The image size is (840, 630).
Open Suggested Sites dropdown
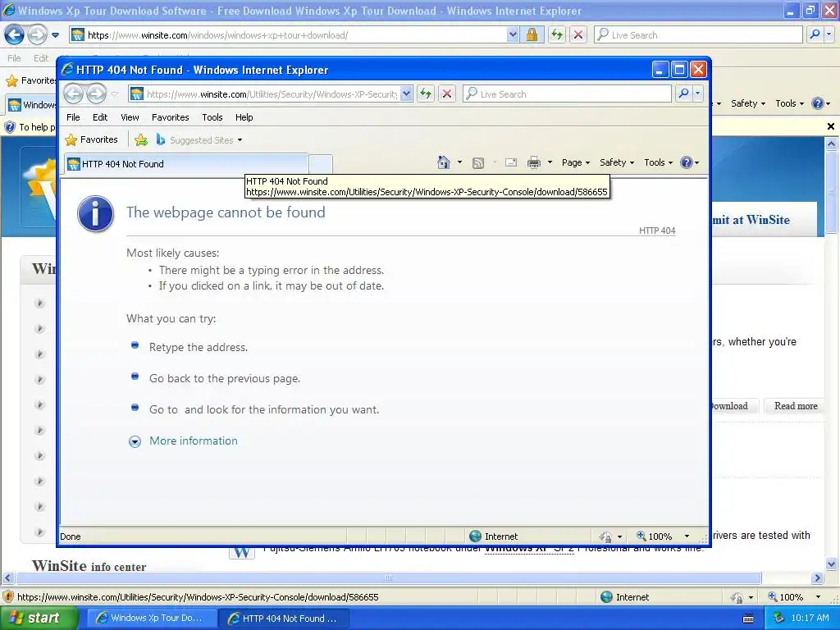240,140
